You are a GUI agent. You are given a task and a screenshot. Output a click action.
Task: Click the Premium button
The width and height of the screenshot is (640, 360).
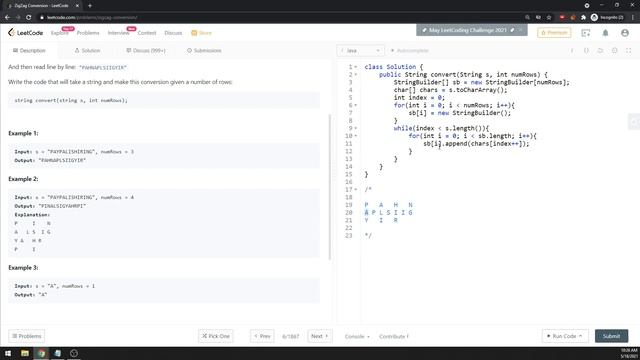[x=554, y=33]
